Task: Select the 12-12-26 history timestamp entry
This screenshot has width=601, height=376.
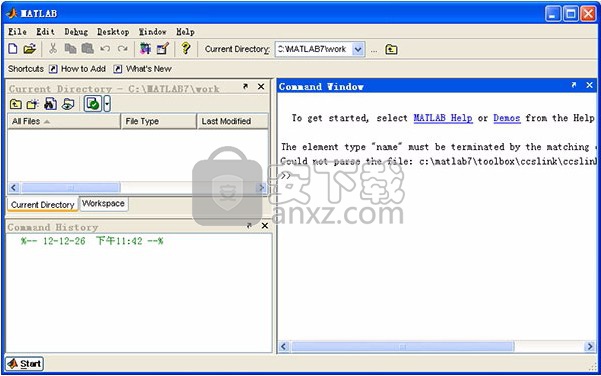Action: (x=92, y=241)
